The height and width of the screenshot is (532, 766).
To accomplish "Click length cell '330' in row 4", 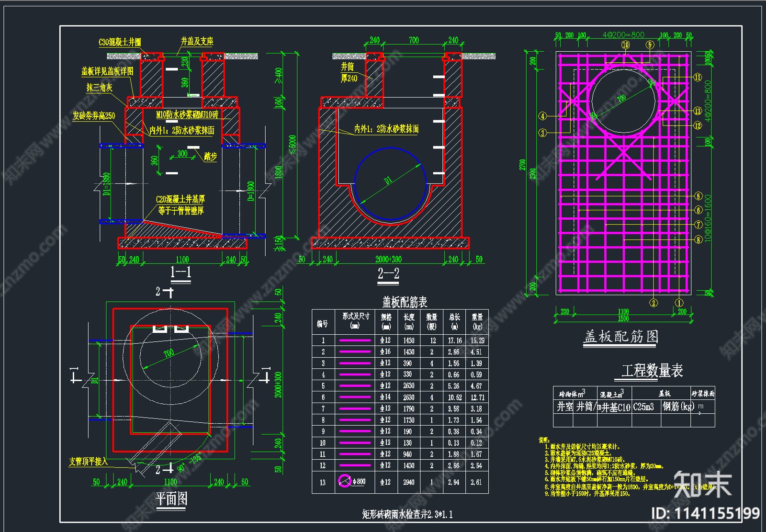I will [x=409, y=375].
